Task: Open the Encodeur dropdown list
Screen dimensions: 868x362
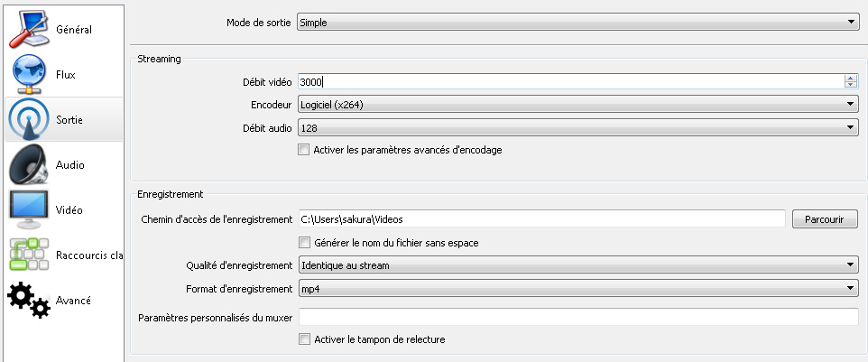Action: point(578,104)
